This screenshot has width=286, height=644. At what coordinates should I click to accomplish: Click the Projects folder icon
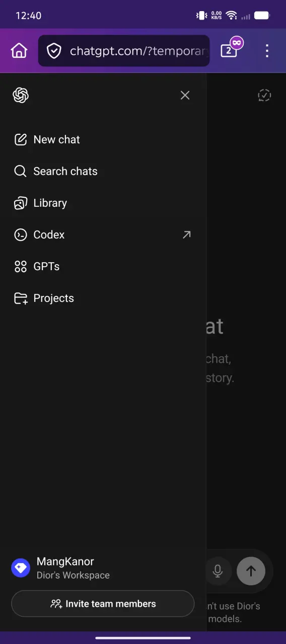[20, 298]
